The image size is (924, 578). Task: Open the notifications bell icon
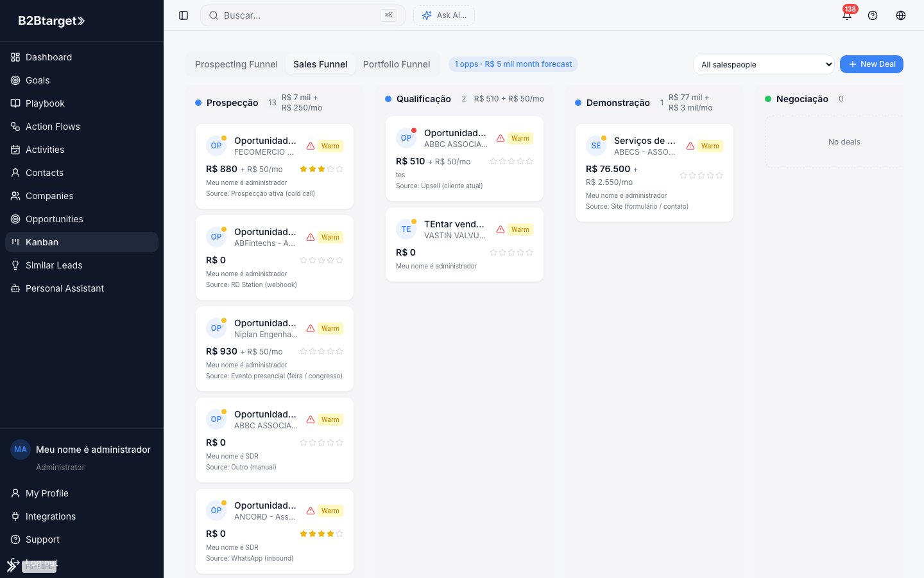pos(847,15)
